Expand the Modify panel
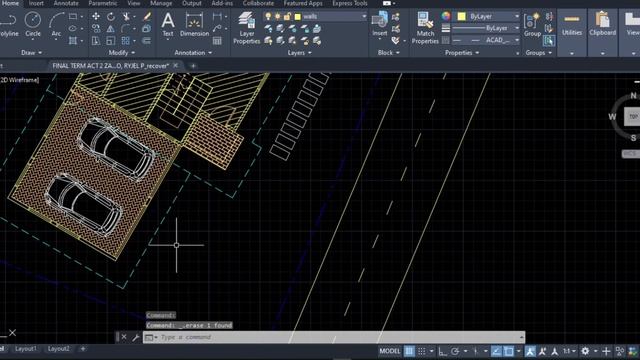Screen dimensions: 640x360 [122, 53]
